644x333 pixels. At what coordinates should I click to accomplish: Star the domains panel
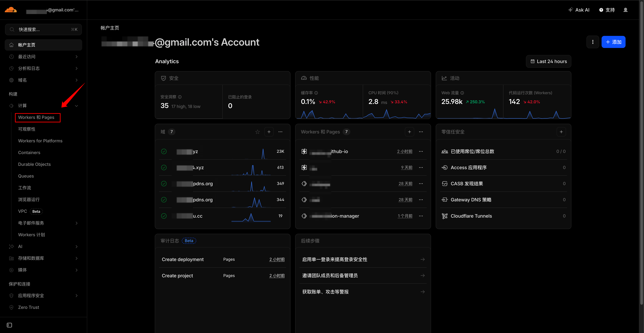point(257,132)
